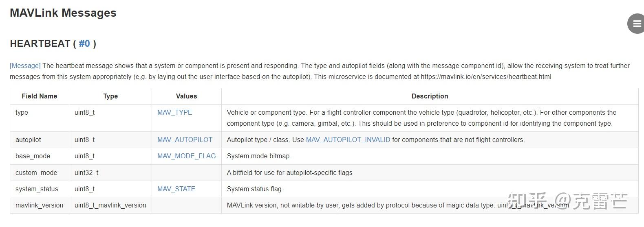Click the MAV_AUTOPILOT_INVALID link in the description
Screen dimensions: 644x227
(x=348, y=140)
